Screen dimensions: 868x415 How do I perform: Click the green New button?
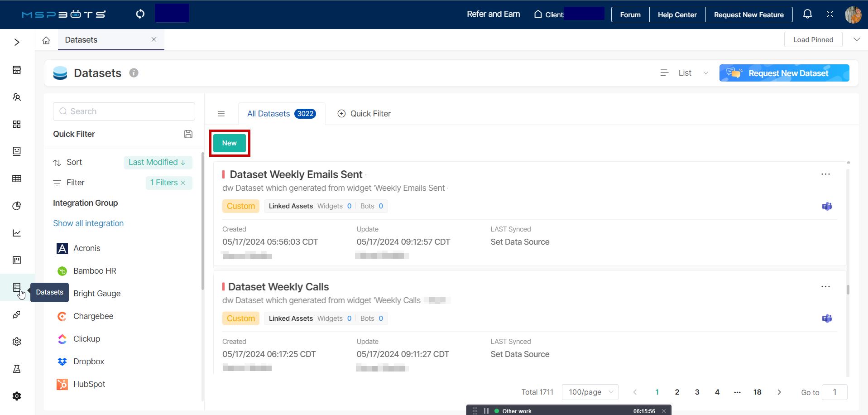[230, 143]
